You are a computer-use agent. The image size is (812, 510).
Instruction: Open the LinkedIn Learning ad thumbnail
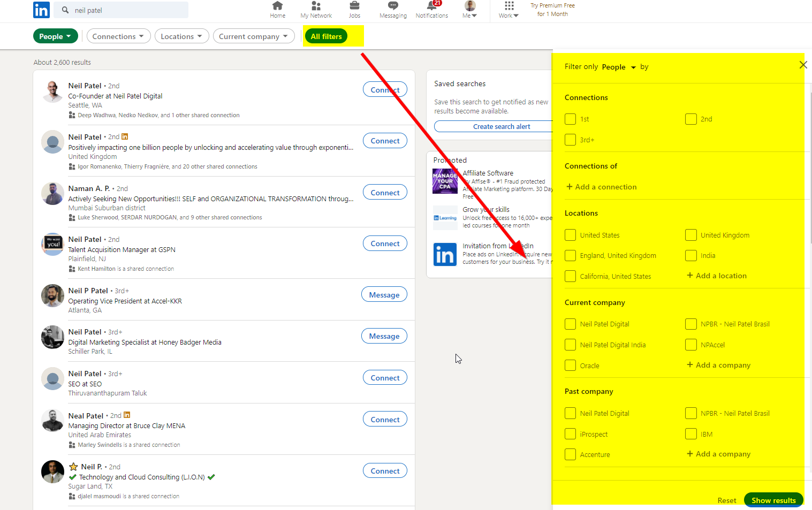click(445, 218)
